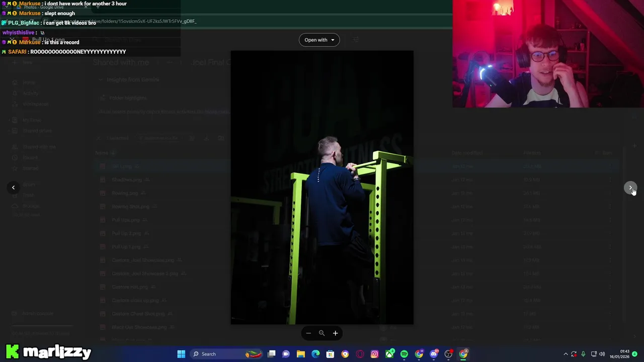Click the taskbar Search box
Screen dimensions: 644x362
[x=226, y=354]
